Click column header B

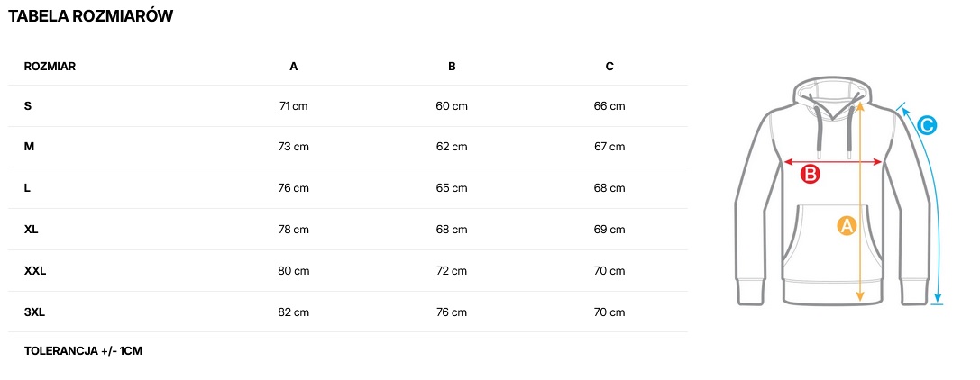(452, 67)
